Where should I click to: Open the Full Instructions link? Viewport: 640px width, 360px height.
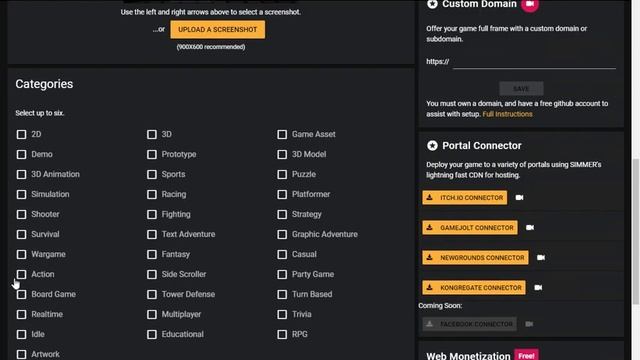507,114
